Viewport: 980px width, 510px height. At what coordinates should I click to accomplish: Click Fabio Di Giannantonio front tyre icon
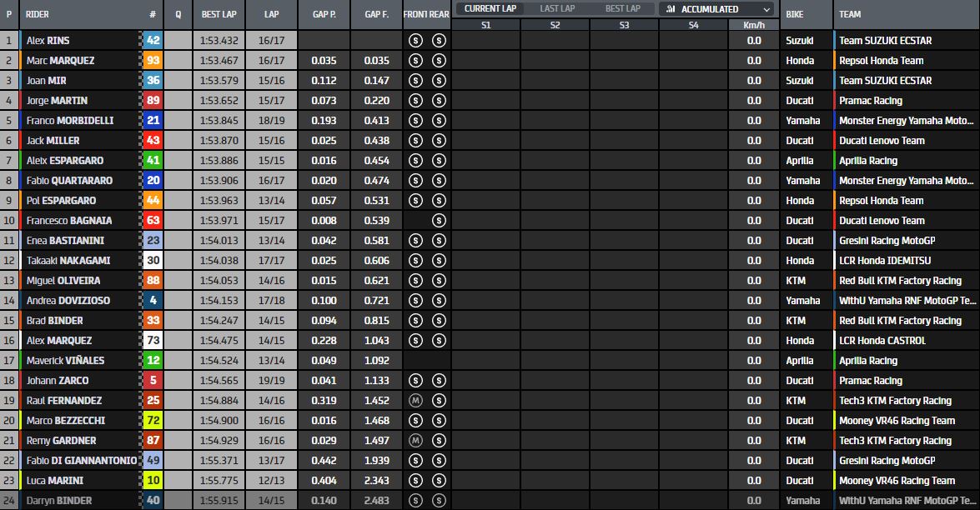point(415,460)
